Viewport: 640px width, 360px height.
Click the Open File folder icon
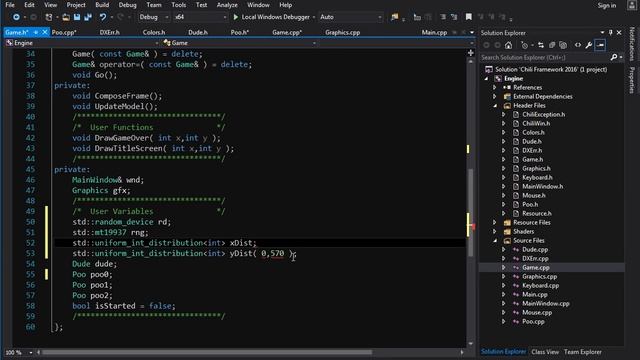[66, 17]
